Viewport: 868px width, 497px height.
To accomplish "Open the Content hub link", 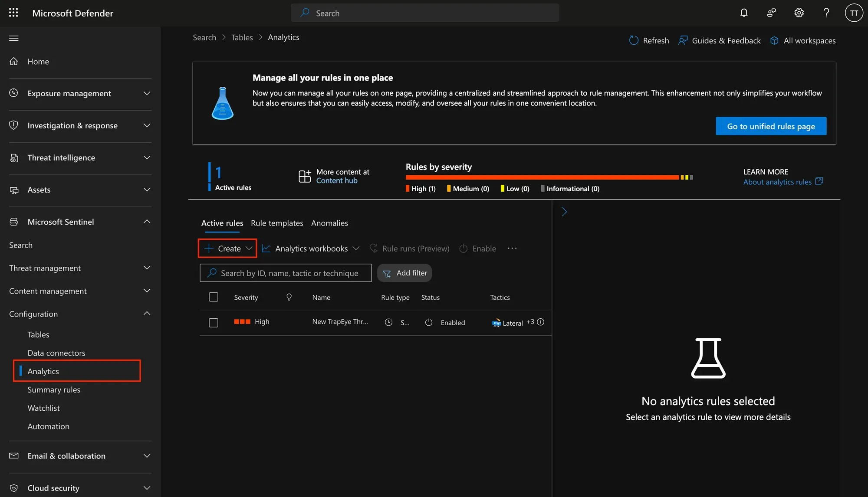I will point(337,180).
